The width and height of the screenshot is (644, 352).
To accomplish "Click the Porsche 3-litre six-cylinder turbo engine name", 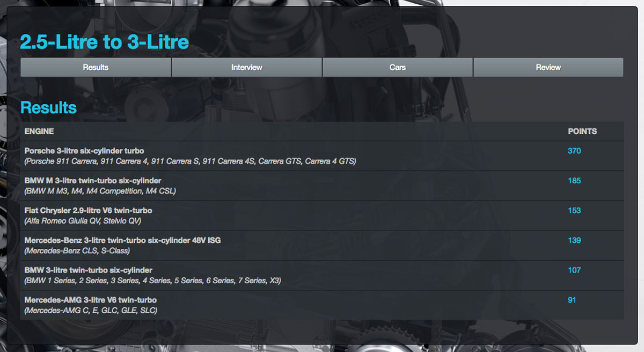I will pos(84,151).
